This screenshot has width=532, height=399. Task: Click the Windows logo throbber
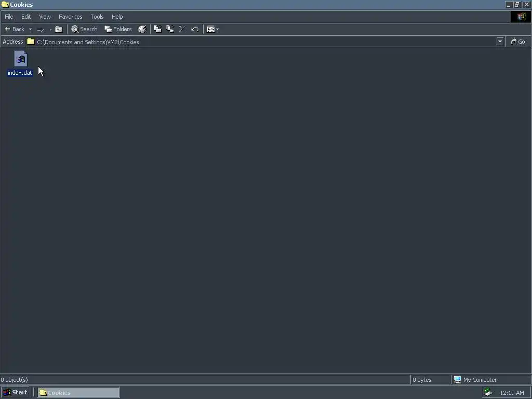point(521,17)
